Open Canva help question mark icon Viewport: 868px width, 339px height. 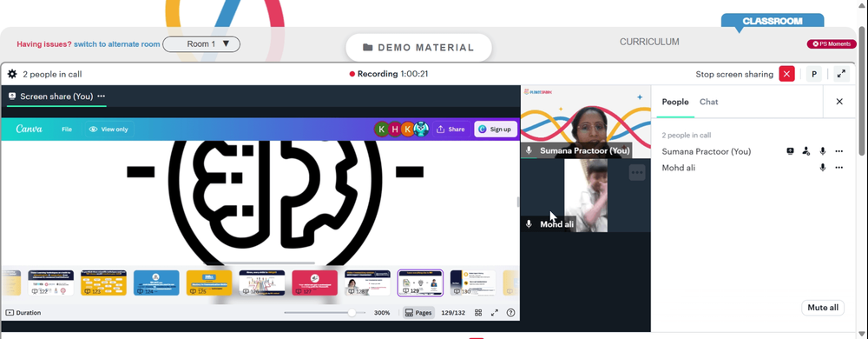click(510, 313)
